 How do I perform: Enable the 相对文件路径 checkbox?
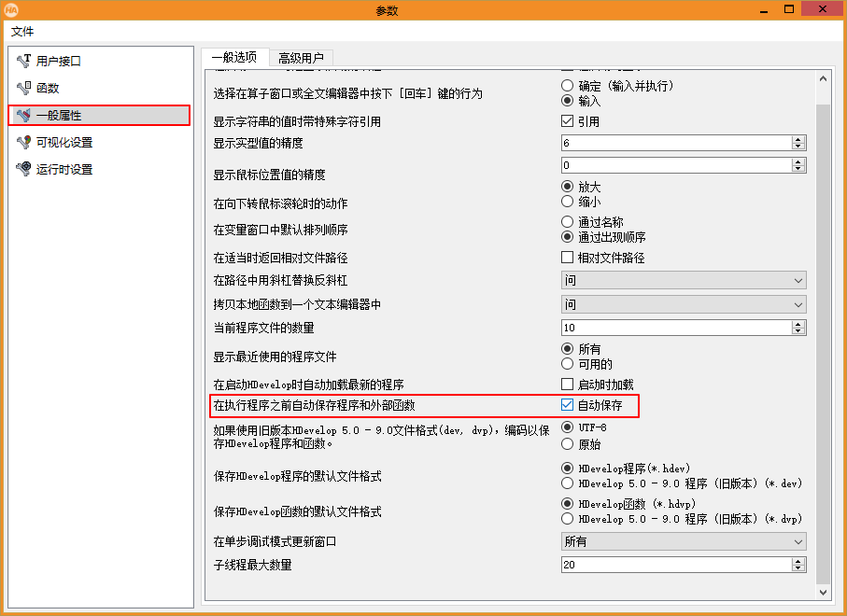[567, 258]
